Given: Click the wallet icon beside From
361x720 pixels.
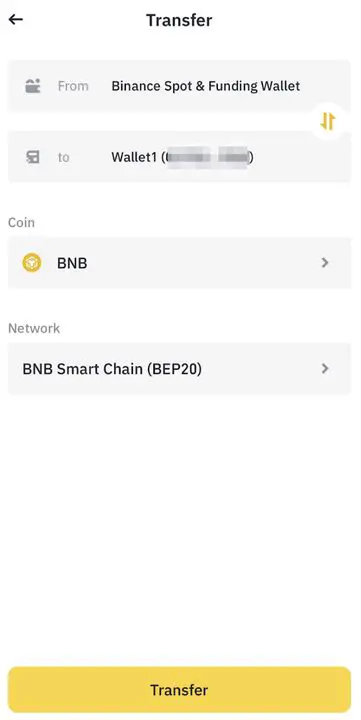Looking at the screenshot, I should (x=33, y=86).
